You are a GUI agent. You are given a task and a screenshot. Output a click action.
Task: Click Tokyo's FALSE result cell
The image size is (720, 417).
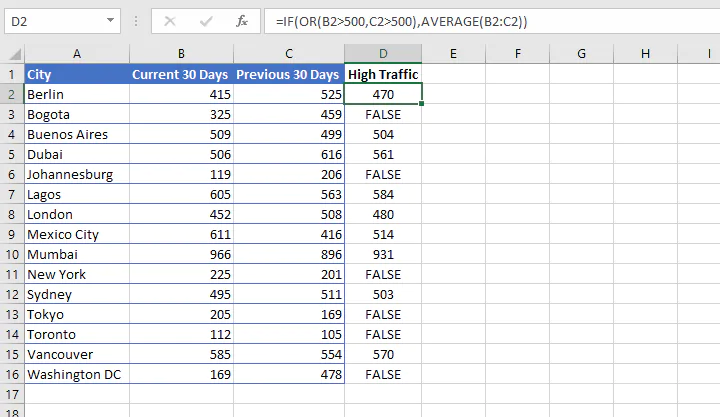[383, 314]
